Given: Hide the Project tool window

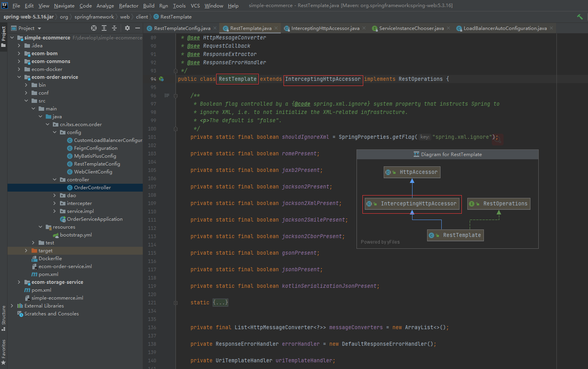Looking at the screenshot, I should [x=138, y=28].
